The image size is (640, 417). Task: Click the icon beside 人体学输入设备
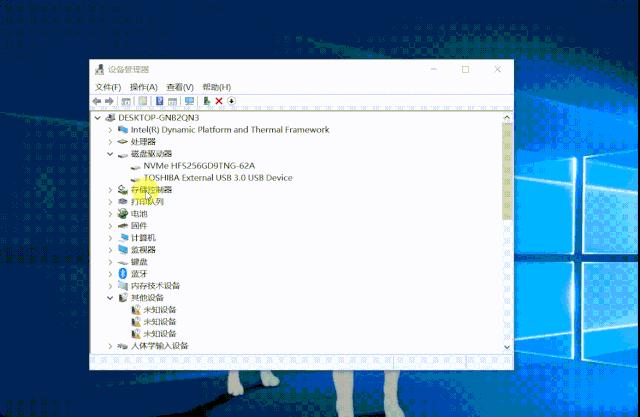(x=122, y=346)
